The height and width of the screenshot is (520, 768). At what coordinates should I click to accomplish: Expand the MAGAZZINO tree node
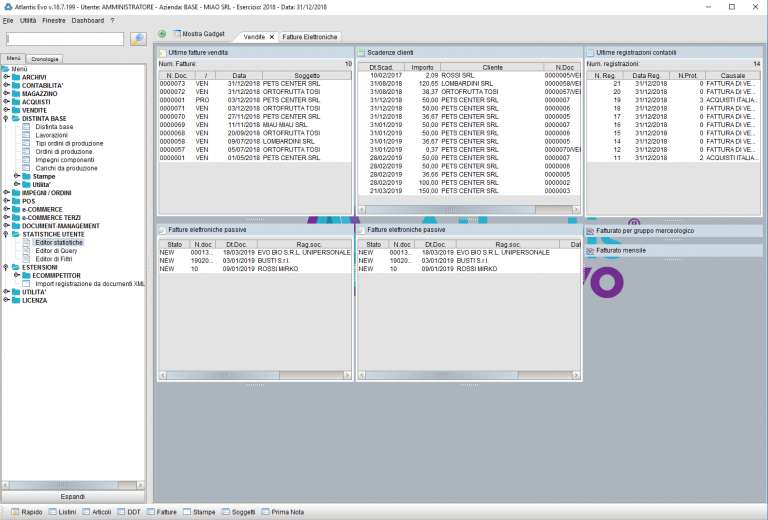click(6, 94)
